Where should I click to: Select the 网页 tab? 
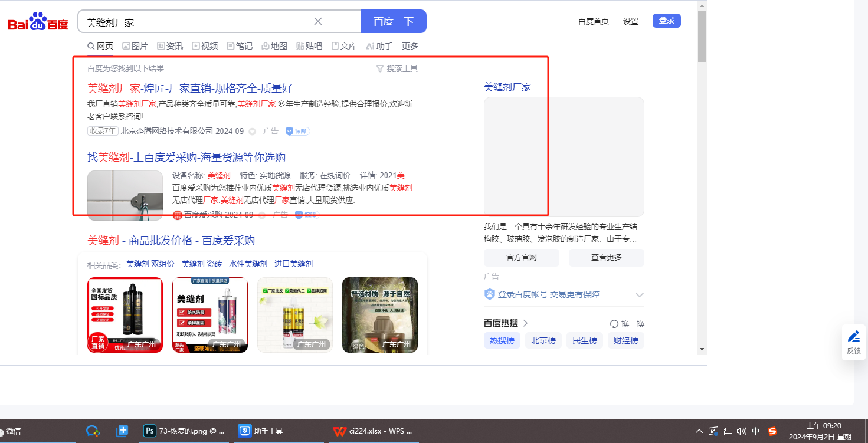[100, 46]
